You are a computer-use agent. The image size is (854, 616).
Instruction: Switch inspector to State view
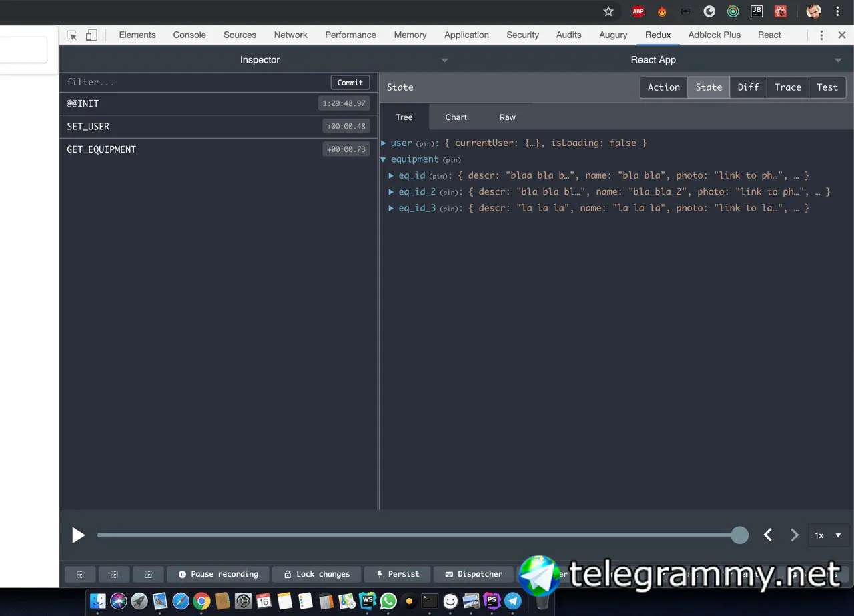(709, 87)
